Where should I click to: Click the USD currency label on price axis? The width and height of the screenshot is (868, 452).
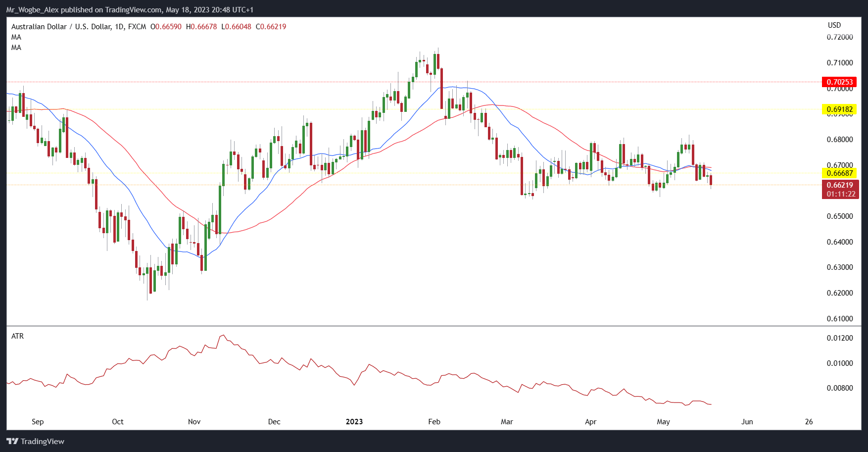tap(834, 25)
